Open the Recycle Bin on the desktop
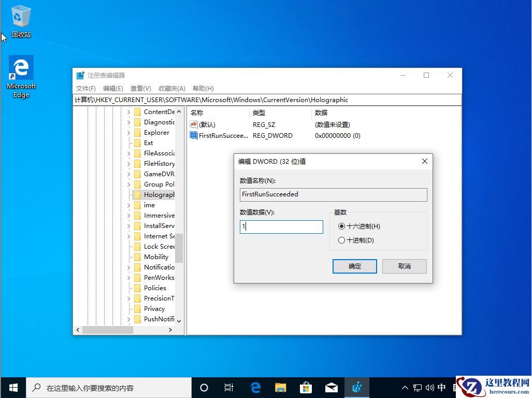 click(x=20, y=15)
